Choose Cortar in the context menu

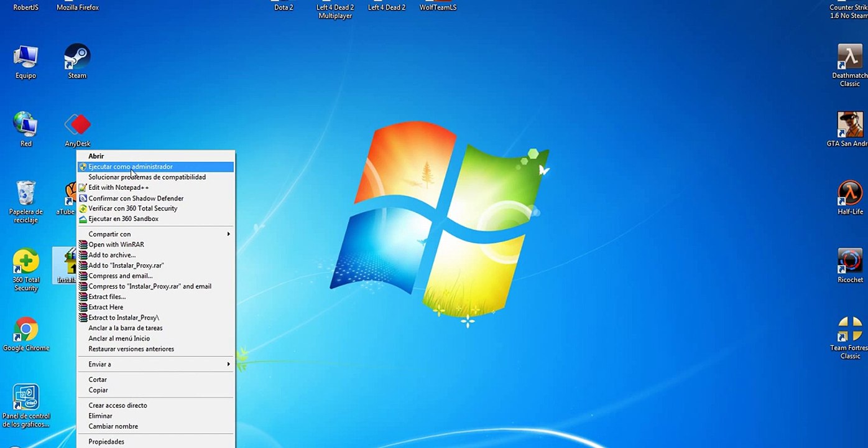155,380
